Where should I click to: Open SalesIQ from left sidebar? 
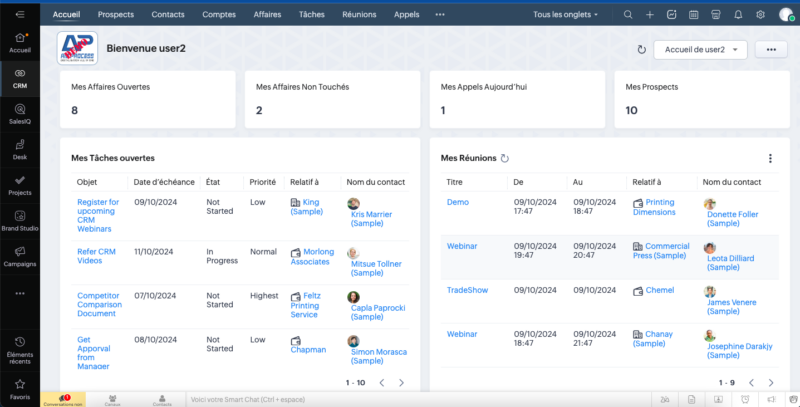point(20,113)
